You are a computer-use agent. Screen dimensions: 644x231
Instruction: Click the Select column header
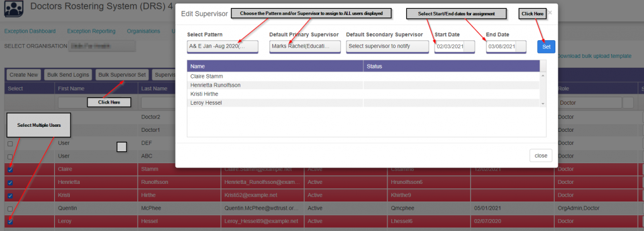point(29,89)
